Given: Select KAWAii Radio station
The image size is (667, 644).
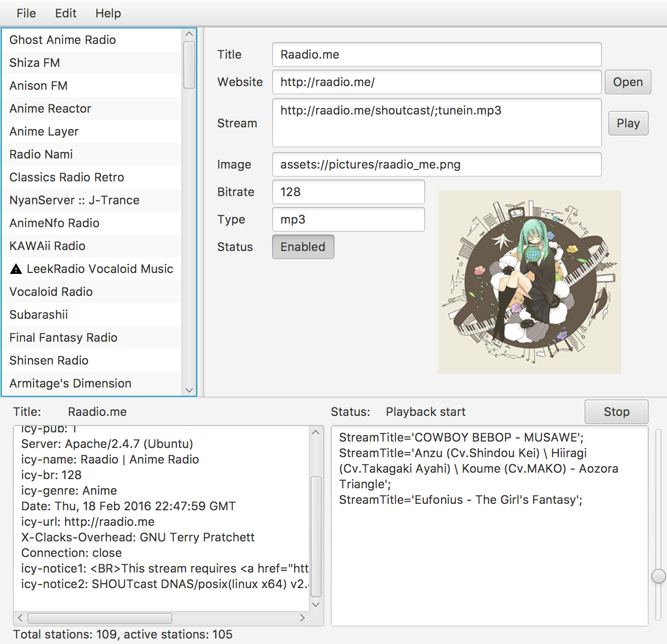Looking at the screenshot, I should tap(92, 246).
